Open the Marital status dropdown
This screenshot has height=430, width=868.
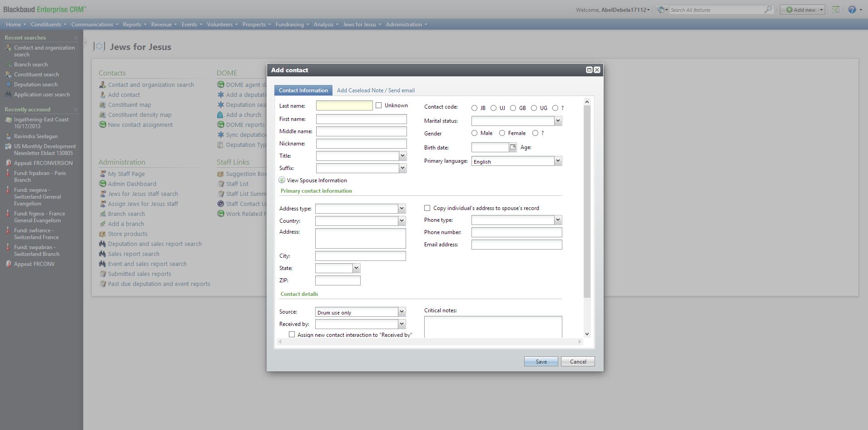[x=558, y=121]
